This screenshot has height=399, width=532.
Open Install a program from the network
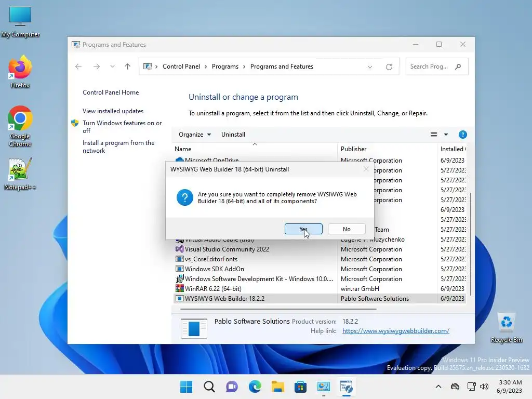pyautogui.click(x=118, y=147)
